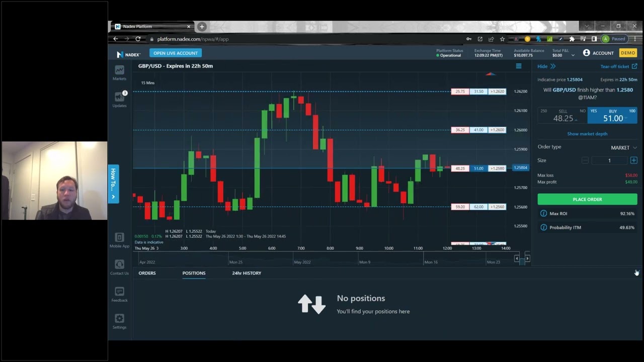Open the Markets sidebar panel
This screenshot has height=362, width=644.
coord(119,73)
